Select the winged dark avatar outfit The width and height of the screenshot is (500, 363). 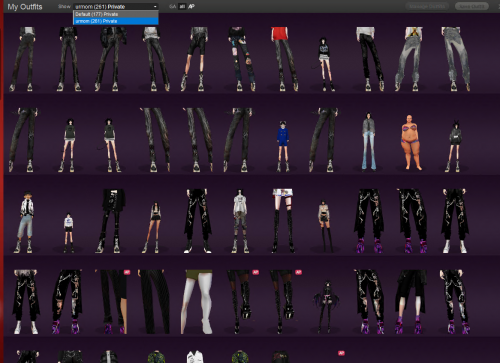coord(327,307)
